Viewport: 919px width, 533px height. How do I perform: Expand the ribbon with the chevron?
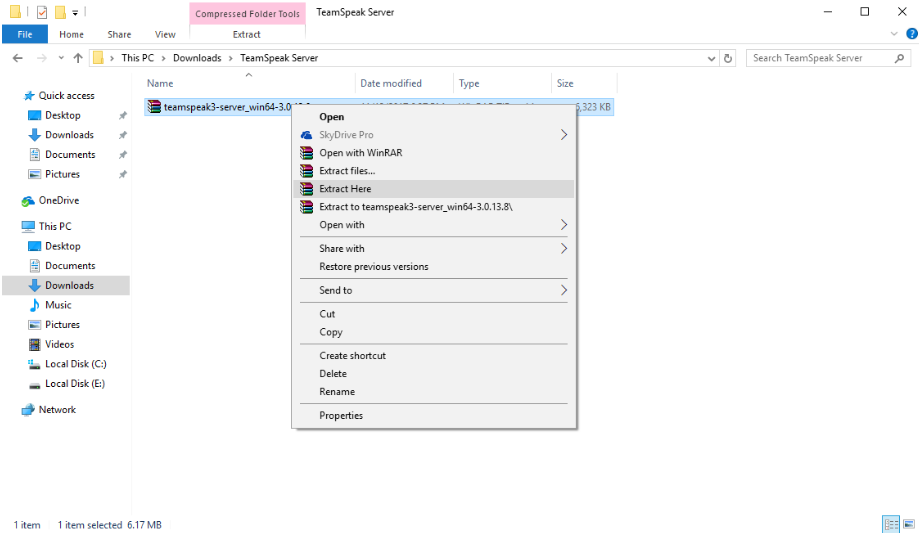tap(894, 34)
